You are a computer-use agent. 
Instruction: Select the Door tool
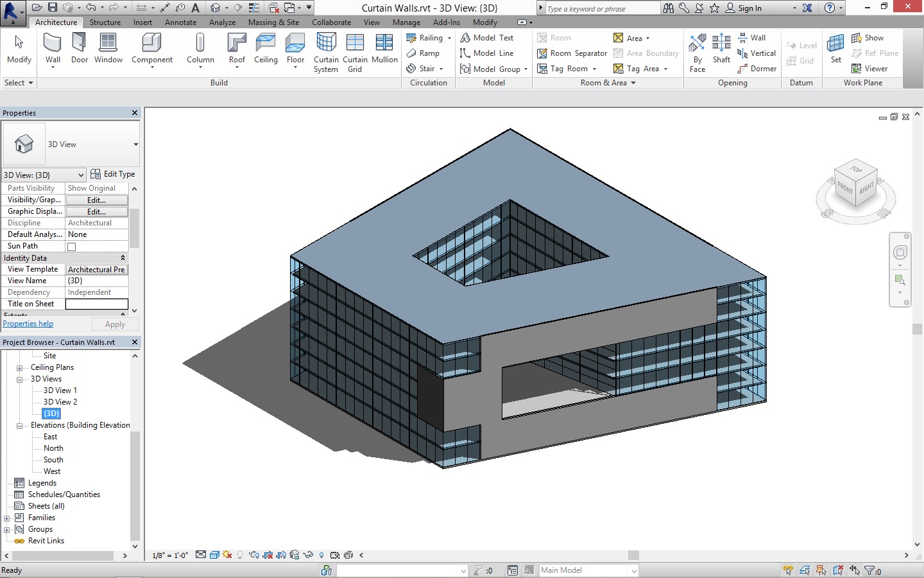(80, 44)
